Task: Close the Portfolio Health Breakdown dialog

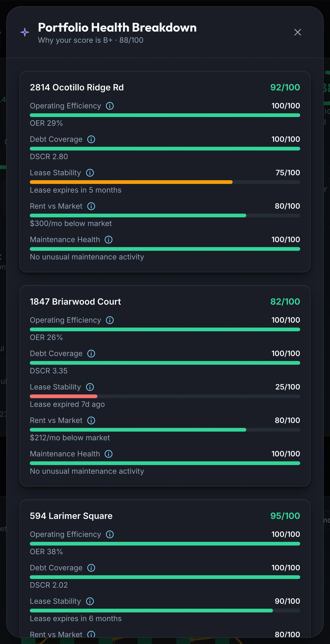Action: [x=297, y=32]
